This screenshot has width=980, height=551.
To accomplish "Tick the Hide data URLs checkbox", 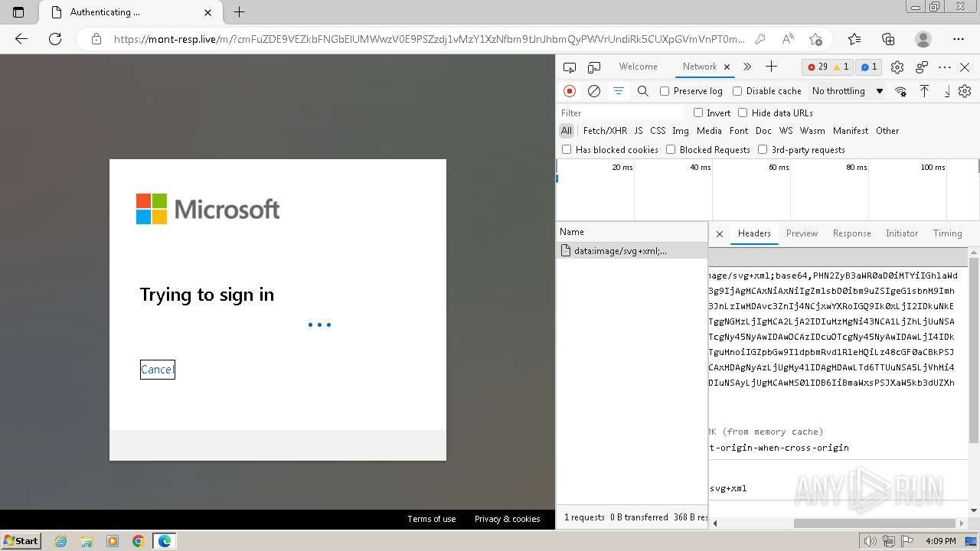I will click(743, 113).
